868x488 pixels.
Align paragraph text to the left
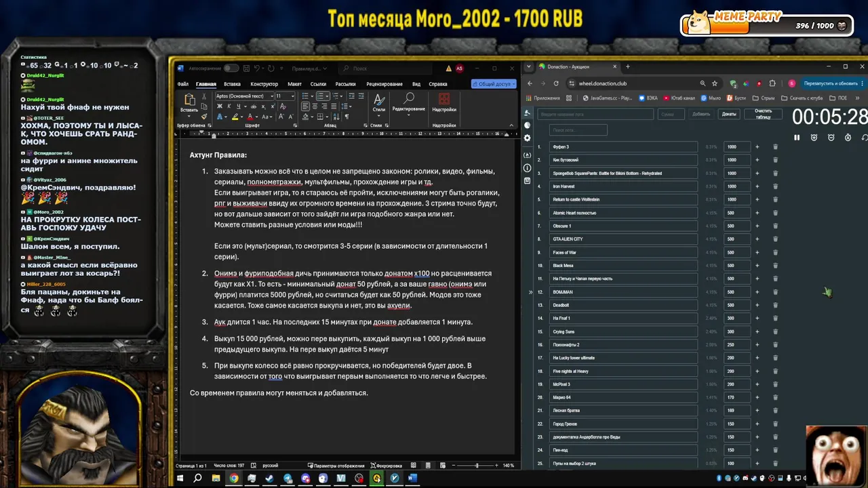[x=305, y=106]
